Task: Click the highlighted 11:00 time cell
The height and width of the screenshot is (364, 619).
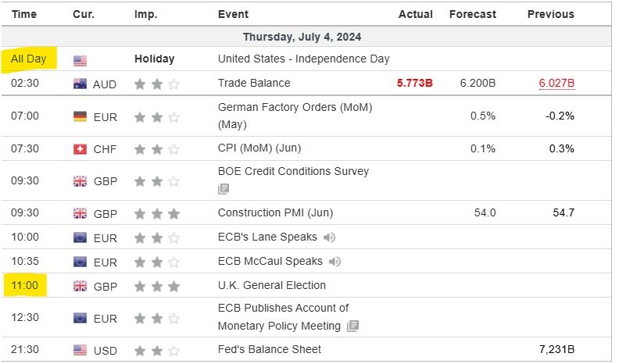Action: (x=24, y=285)
